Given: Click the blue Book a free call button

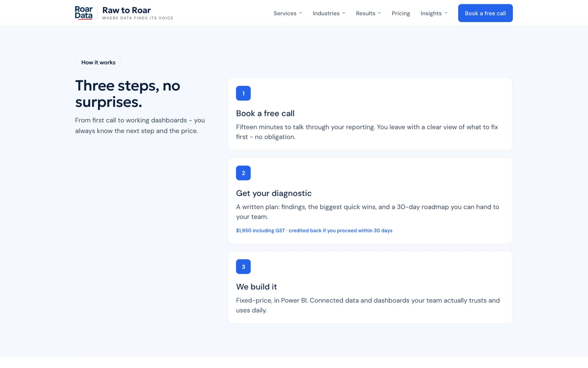Looking at the screenshot, I should pos(485,13).
